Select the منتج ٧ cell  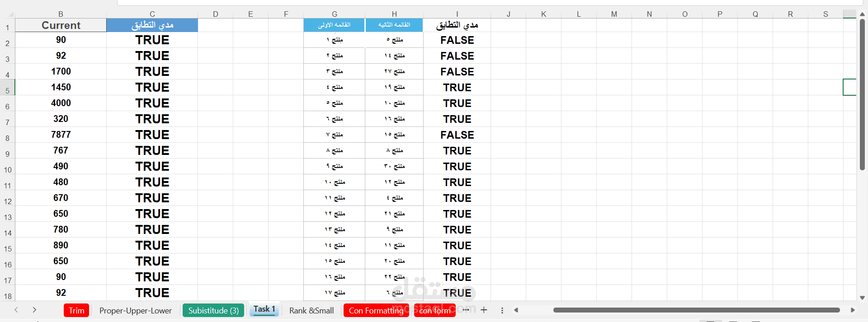pyautogui.click(x=334, y=135)
